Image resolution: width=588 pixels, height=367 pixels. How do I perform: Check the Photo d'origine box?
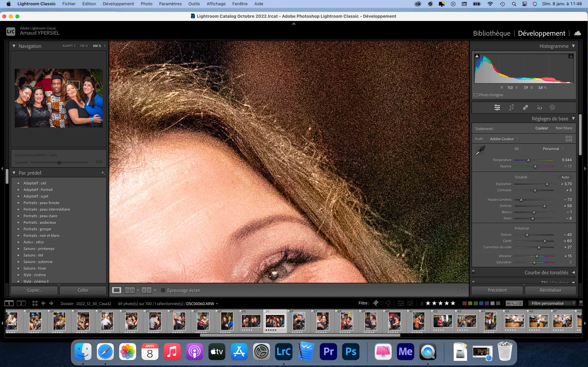(x=476, y=95)
